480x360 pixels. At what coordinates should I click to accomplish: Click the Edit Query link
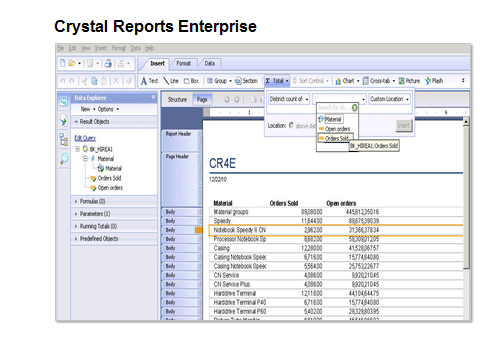tap(85, 138)
